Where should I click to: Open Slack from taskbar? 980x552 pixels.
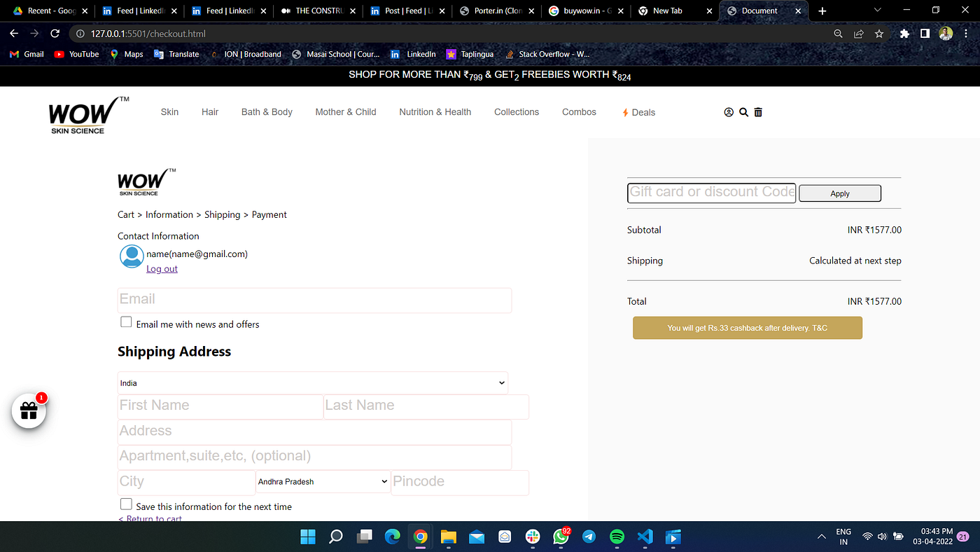point(533,537)
